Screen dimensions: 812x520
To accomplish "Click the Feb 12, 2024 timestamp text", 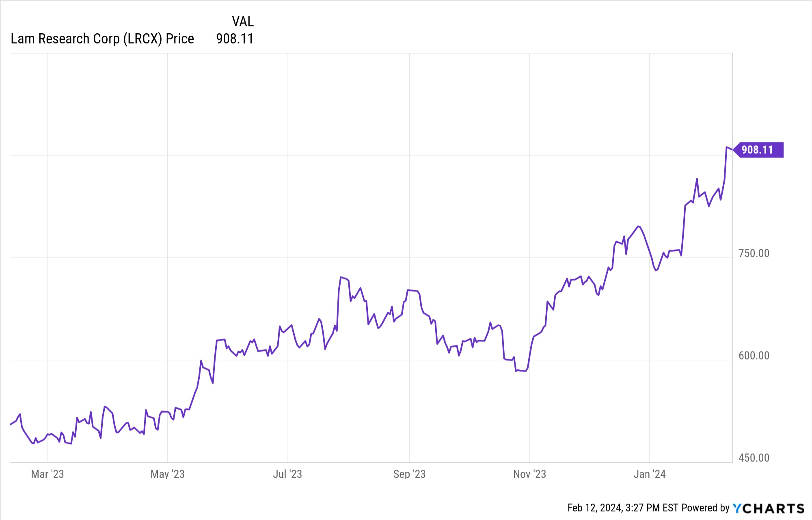I will click(x=623, y=508).
